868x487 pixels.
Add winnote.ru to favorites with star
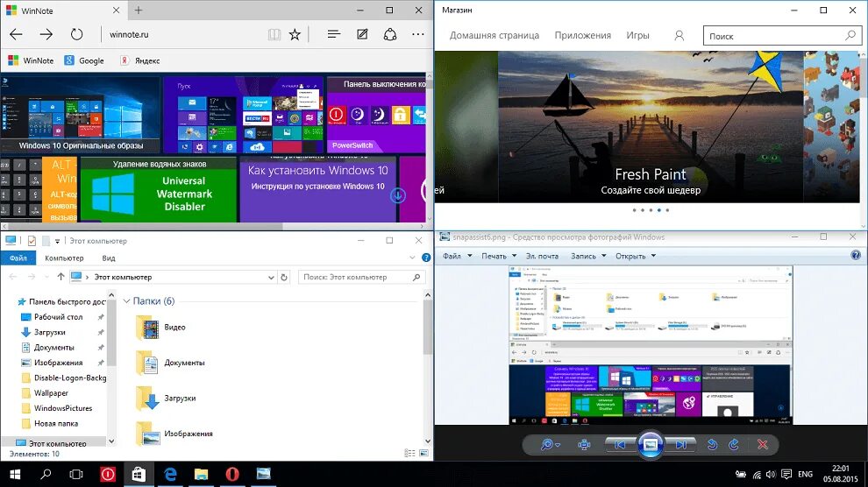pyautogui.click(x=295, y=35)
